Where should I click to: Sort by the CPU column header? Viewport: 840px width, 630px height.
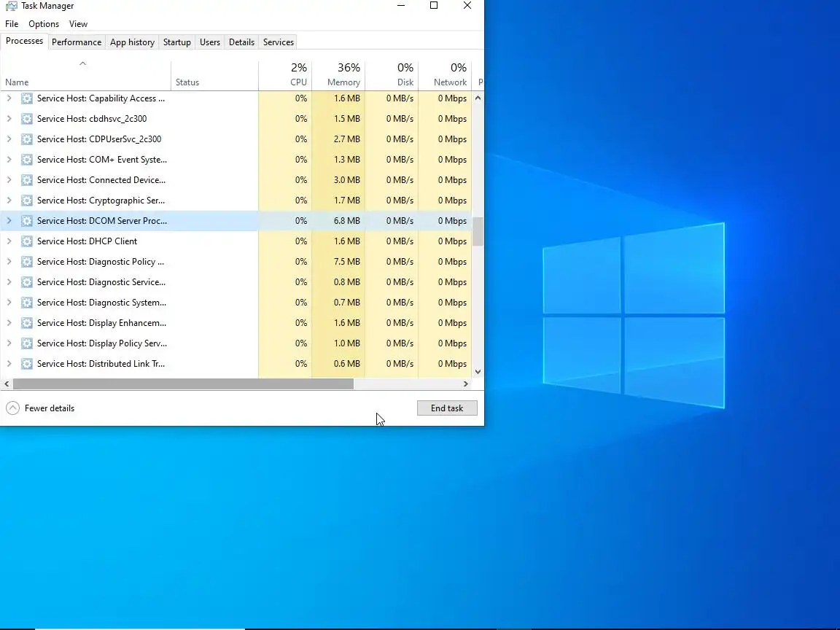(x=285, y=76)
